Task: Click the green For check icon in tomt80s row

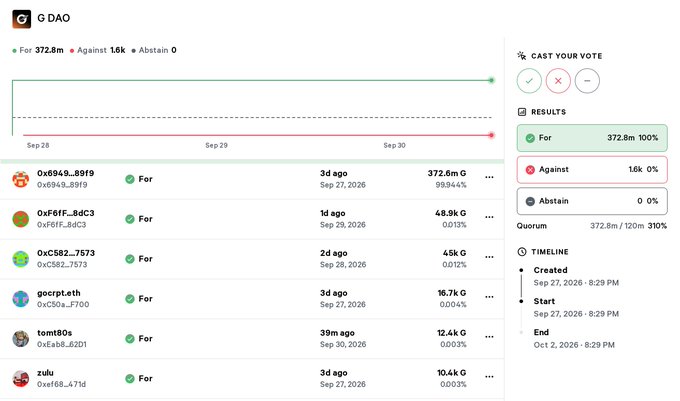Action: click(130, 339)
